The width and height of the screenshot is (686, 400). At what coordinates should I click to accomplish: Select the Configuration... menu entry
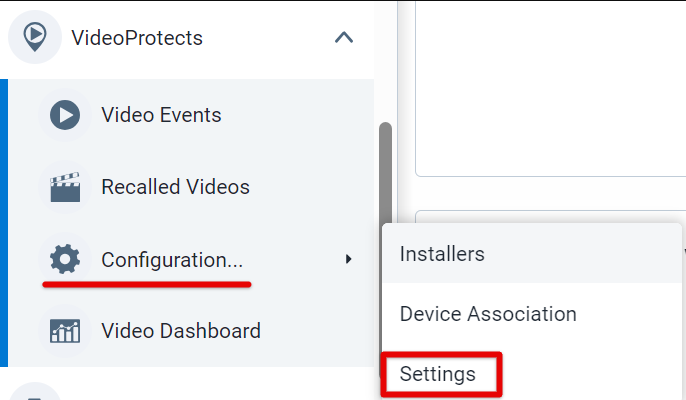[172, 260]
